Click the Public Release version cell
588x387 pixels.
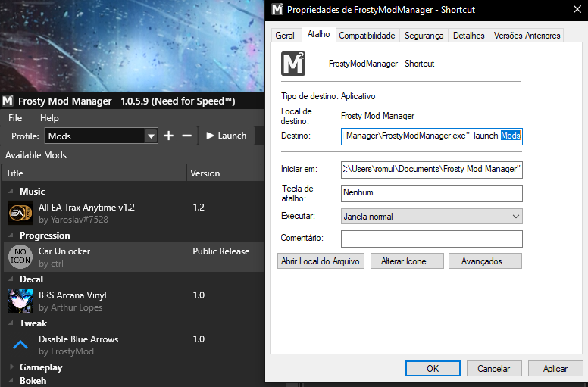(x=220, y=251)
